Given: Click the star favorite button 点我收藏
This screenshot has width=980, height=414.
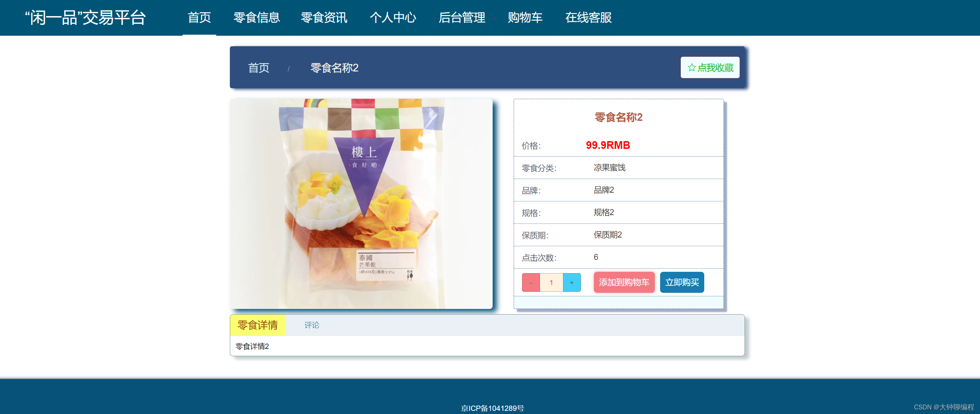Looking at the screenshot, I should (710, 68).
